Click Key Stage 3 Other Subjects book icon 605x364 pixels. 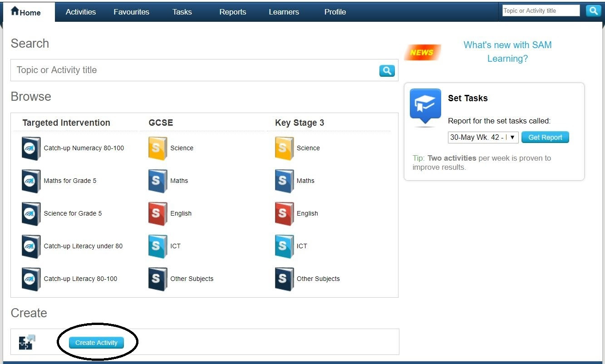click(284, 279)
